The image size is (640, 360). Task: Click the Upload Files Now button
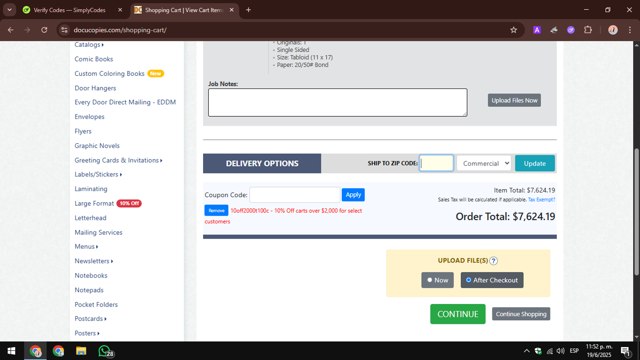514,100
